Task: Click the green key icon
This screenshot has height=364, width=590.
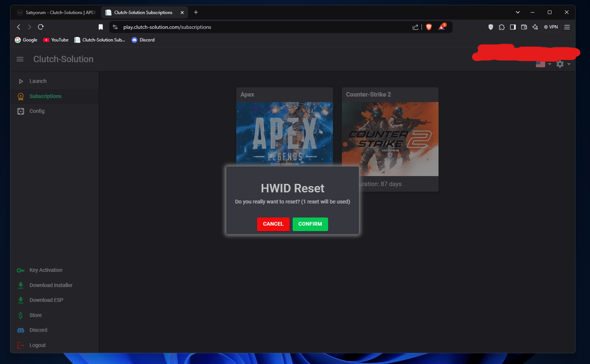Action: coord(21,270)
